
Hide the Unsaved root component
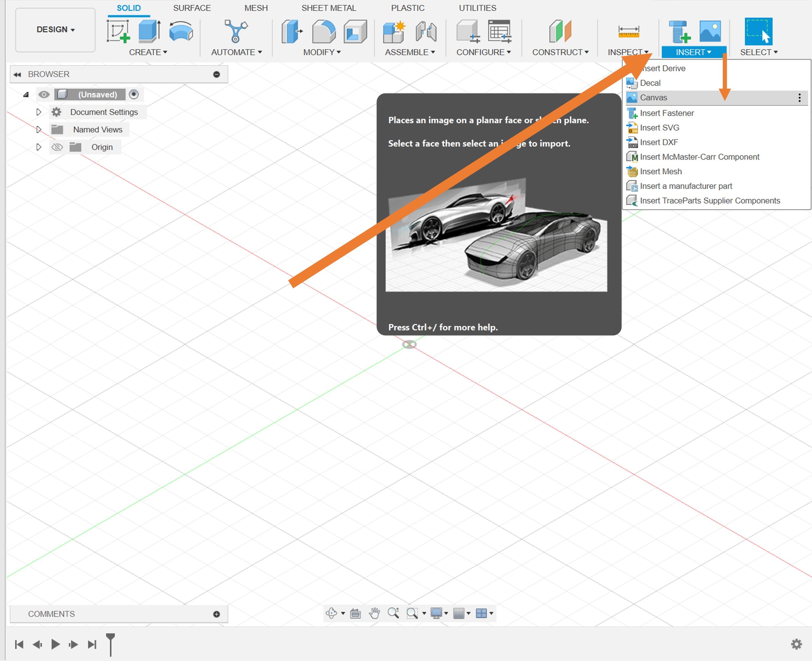tap(44, 95)
